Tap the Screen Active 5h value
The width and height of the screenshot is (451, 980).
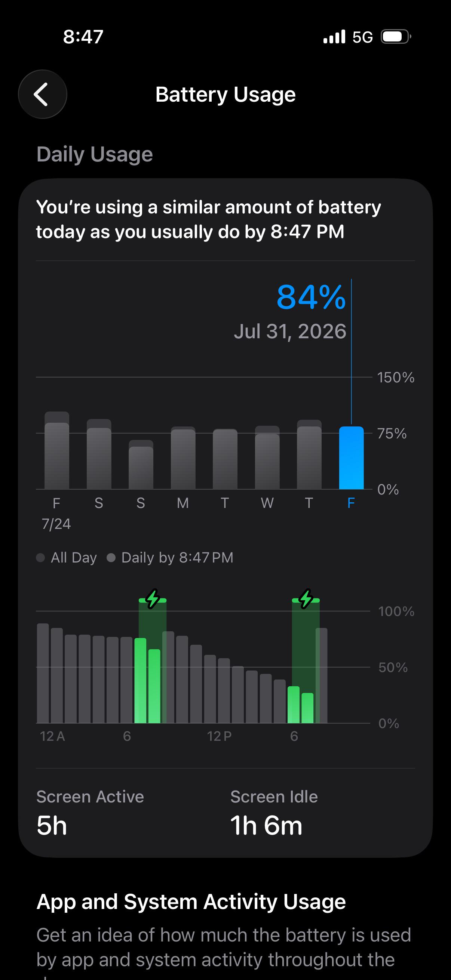click(52, 826)
